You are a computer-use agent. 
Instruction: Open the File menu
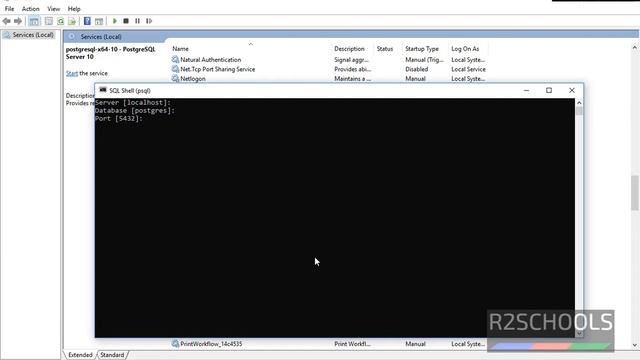click(x=9, y=9)
